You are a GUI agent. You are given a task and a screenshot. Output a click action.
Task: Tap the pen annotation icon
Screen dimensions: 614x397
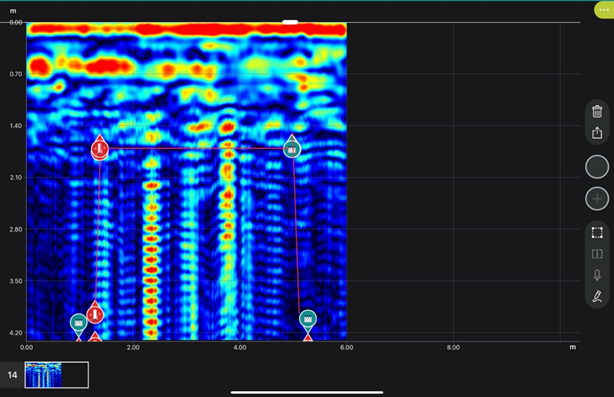coord(597,296)
